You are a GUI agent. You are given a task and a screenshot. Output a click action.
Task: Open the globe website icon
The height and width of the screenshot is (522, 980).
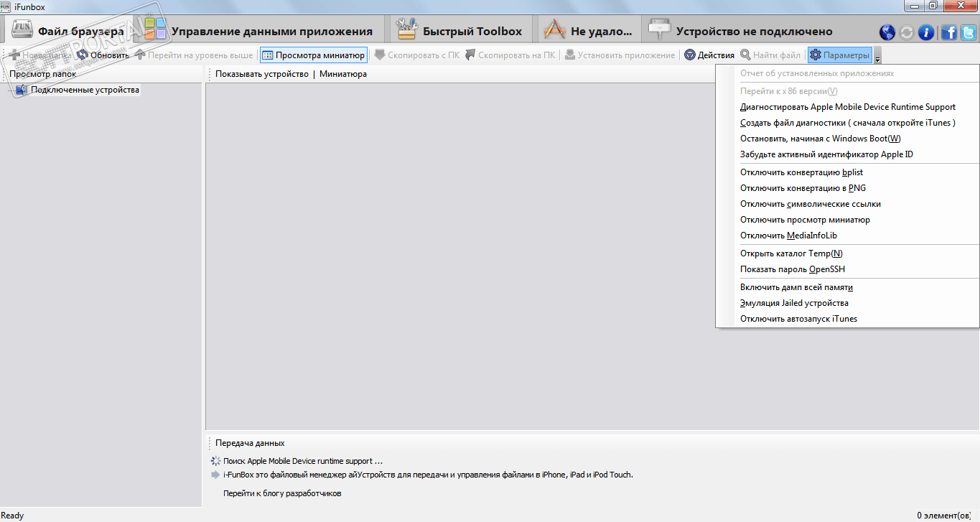[x=888, y=32]
